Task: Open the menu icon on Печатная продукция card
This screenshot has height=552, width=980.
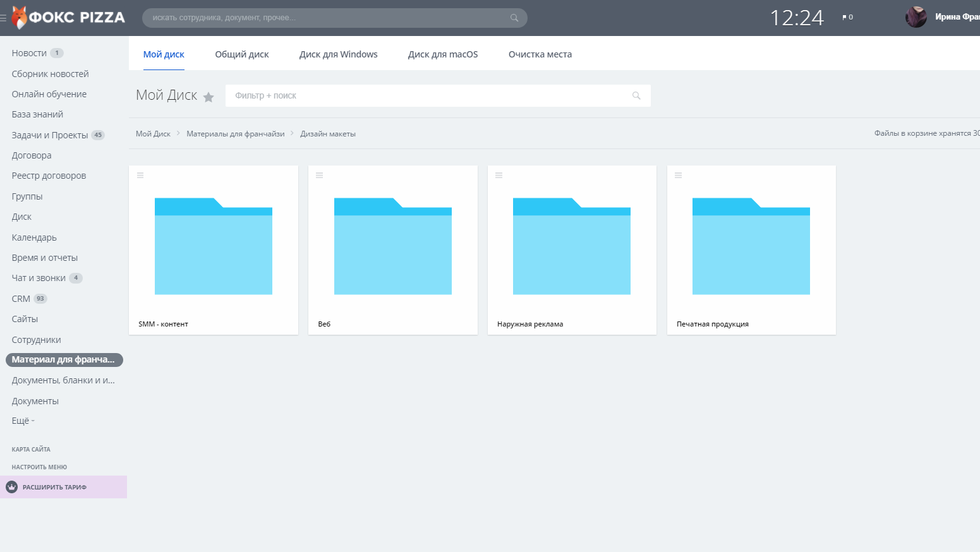Action: point(679,176)
